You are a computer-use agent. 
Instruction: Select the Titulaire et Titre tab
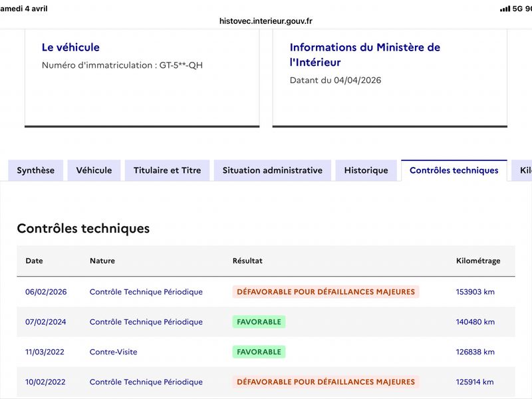[167, 170]
